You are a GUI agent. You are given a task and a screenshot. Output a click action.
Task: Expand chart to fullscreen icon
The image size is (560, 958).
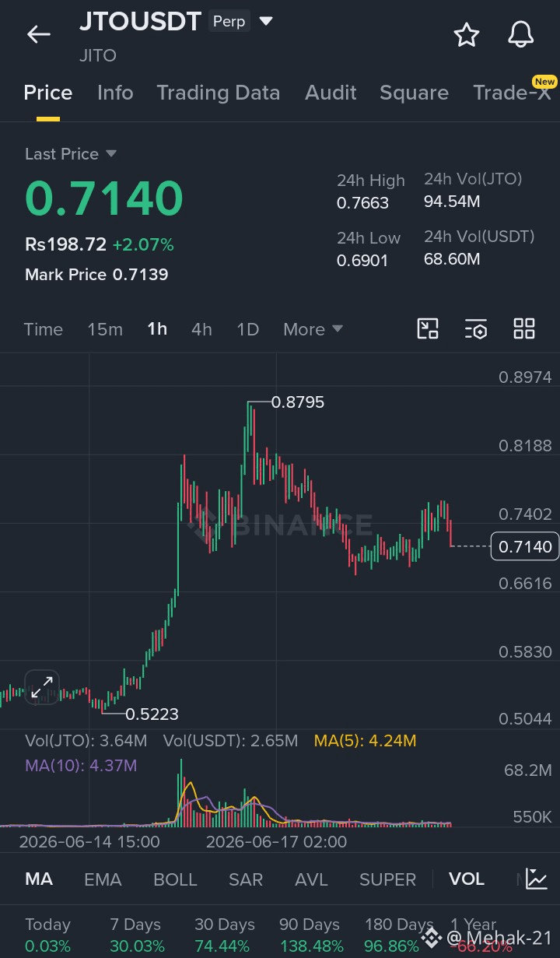tap(42, 687)
